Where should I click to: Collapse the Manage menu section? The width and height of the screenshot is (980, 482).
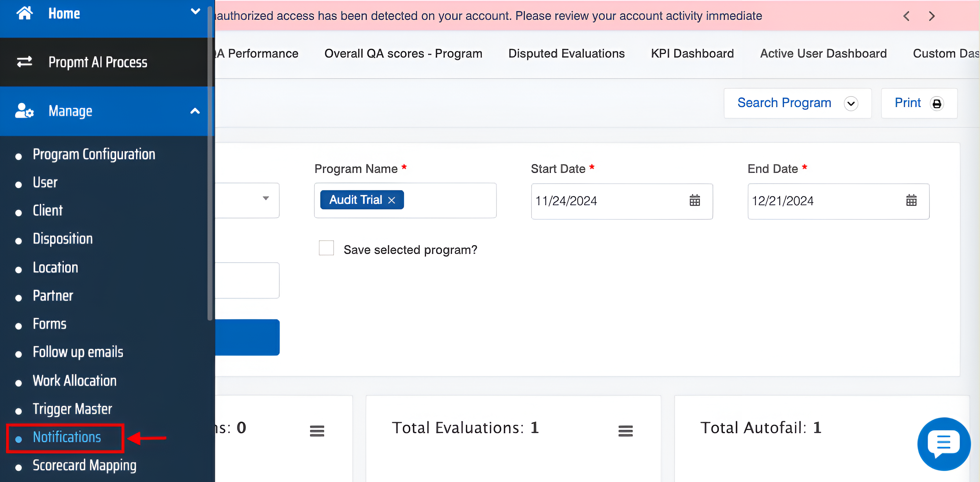click(x=195, y=111)
